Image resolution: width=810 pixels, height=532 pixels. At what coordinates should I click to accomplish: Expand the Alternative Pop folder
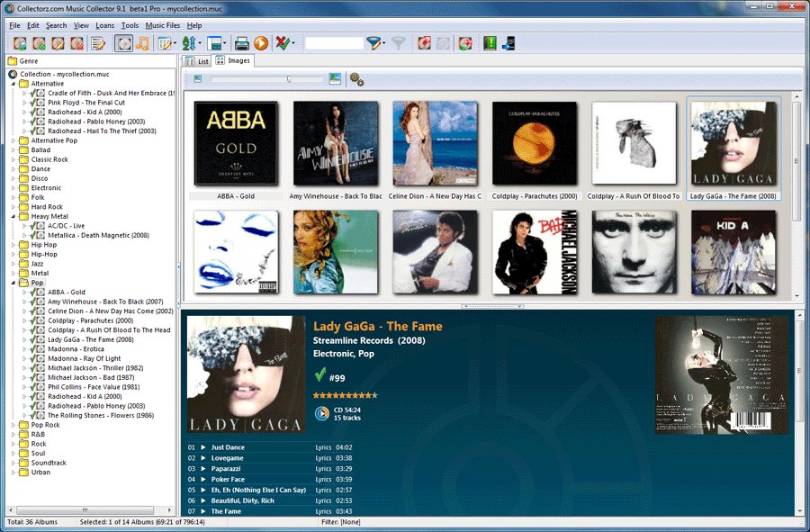tap(13, 140)
